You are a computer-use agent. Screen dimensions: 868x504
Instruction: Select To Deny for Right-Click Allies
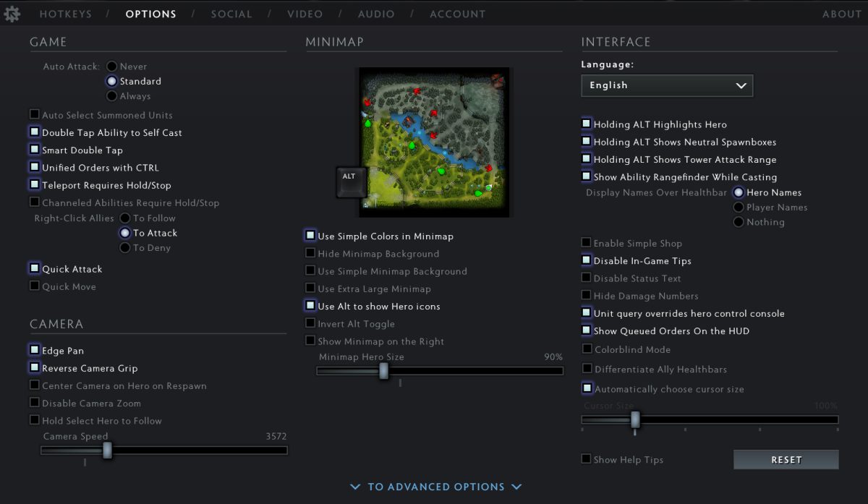[126, 247]
